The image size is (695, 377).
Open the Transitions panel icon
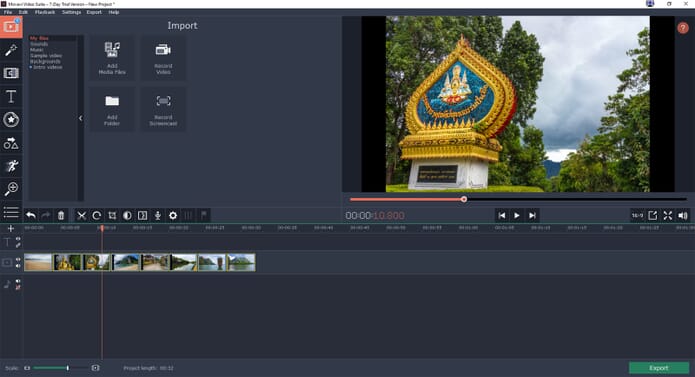(x=11, y=73)
